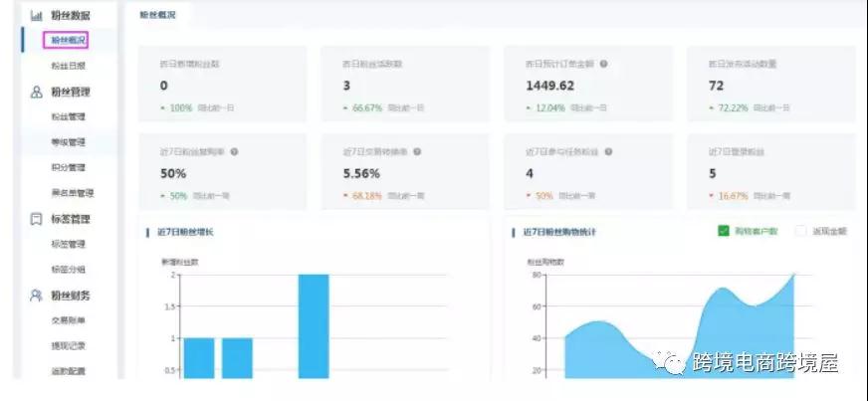Open 等级管理 in the sidebar
This screenshot has height=401, width=868.
point(69,142)
